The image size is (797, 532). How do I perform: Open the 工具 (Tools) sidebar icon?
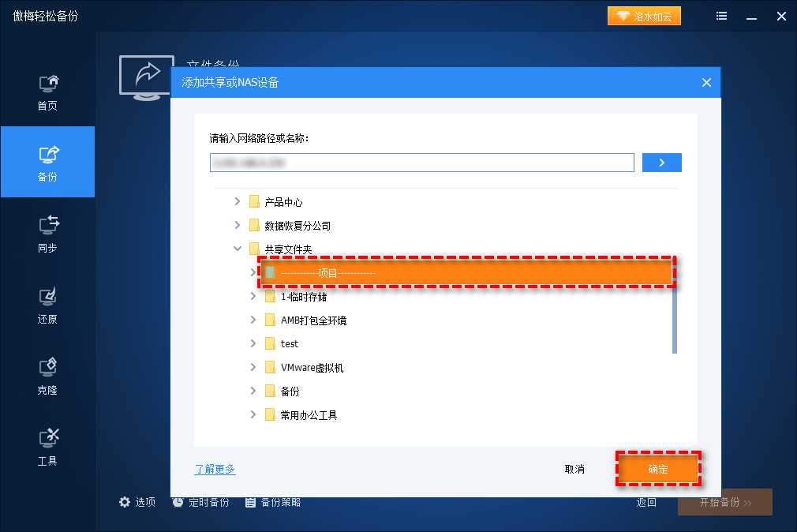click(x=47, y=446)
